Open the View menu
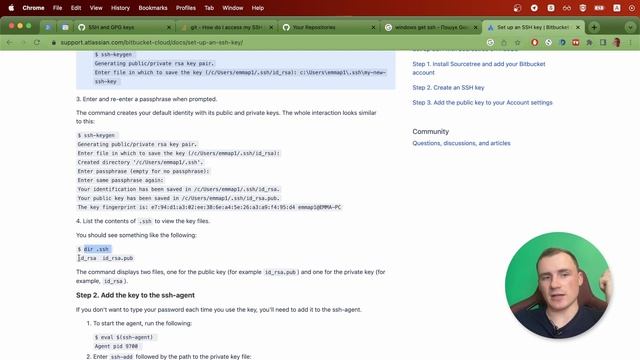This screenshot has width=640, height=360. click(x=96, y=8)
